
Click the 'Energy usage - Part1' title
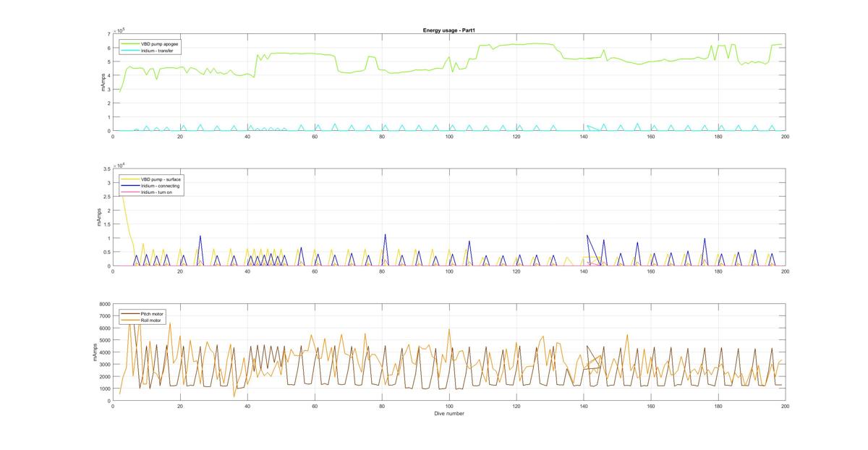pos(448,30)
